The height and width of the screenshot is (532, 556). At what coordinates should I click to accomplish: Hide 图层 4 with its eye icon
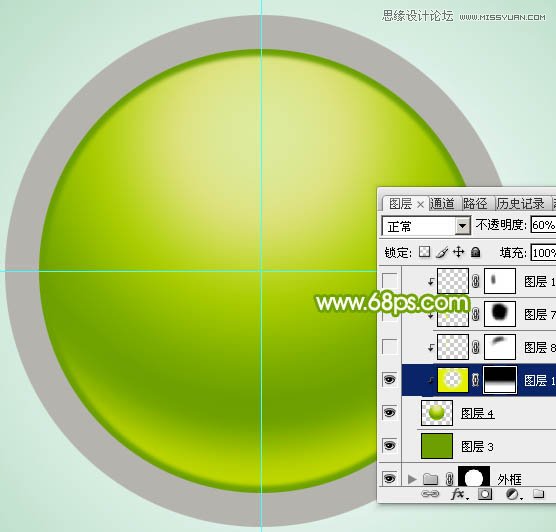pyautogui.click(x=390, y=412)
